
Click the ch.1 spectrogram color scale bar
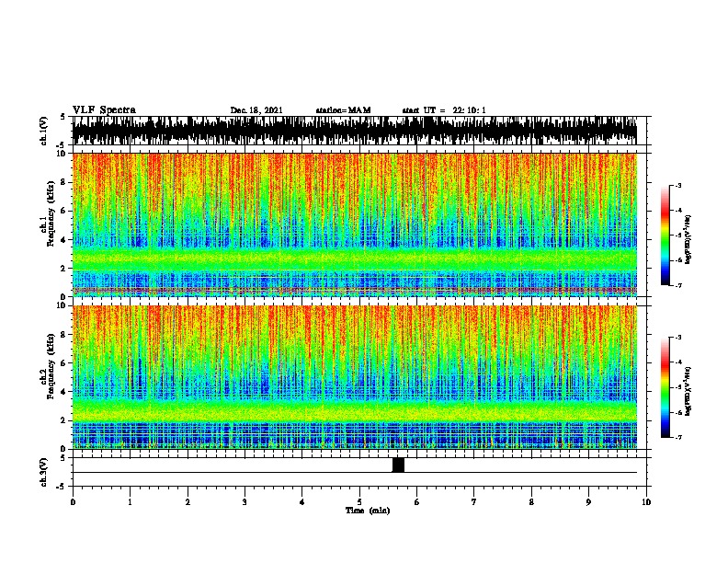coord(665,236)
